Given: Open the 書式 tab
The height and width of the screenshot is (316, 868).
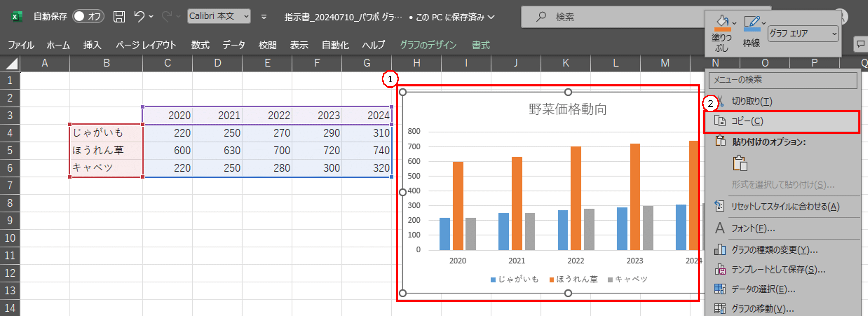Looking at the screenshot, I should click(x=480, y=45).
